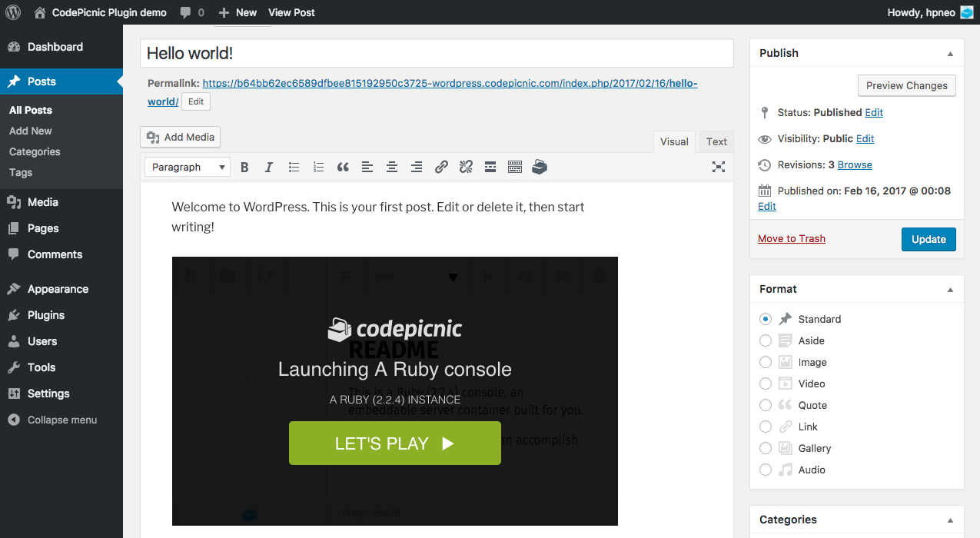
Task: Collapse the admin sidebar menu
Action: pos(61,420)
